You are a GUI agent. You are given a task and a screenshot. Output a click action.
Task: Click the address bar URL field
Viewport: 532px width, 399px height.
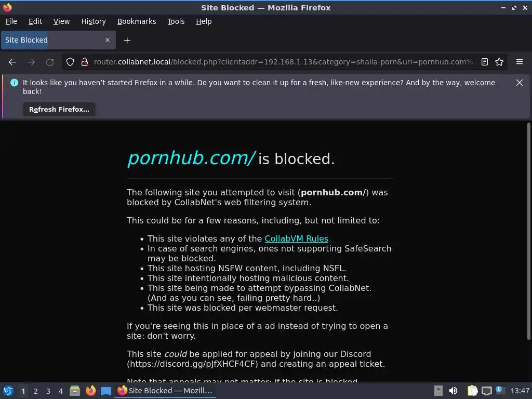[x=283, y=62]
